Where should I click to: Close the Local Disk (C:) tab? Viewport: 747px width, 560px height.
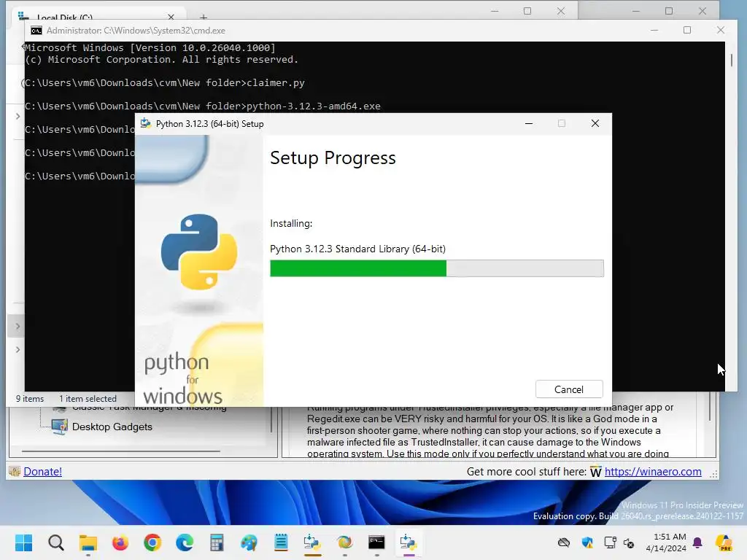pyautogui.click(x=171, y=17)
